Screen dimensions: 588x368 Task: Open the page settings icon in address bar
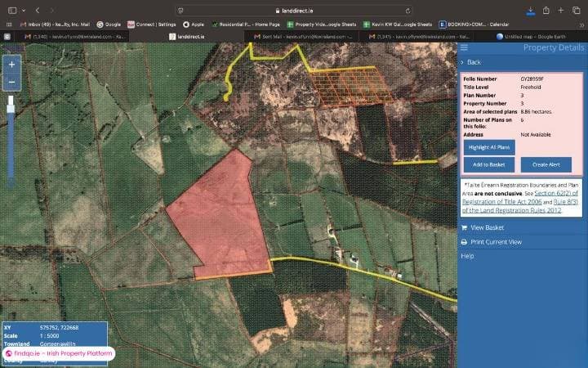tap(180, 11)
